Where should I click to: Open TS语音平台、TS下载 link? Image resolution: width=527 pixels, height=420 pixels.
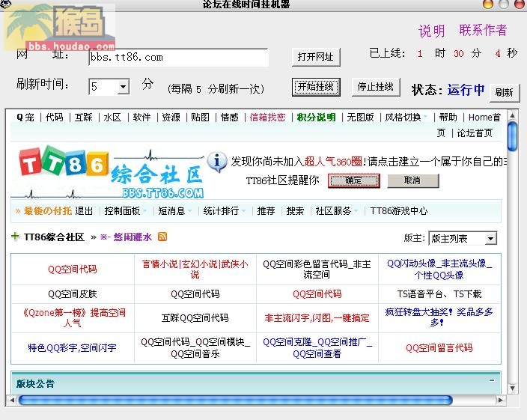[x=439, y=294]
